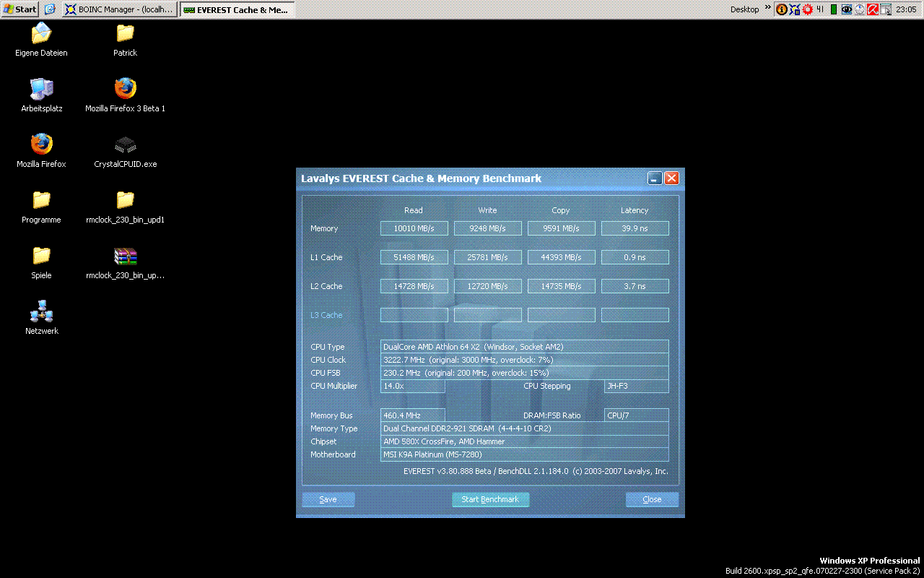Click L2 Cache Read value 14728 MB/s
Screen dimensions: 924x578
pos(414,286)
